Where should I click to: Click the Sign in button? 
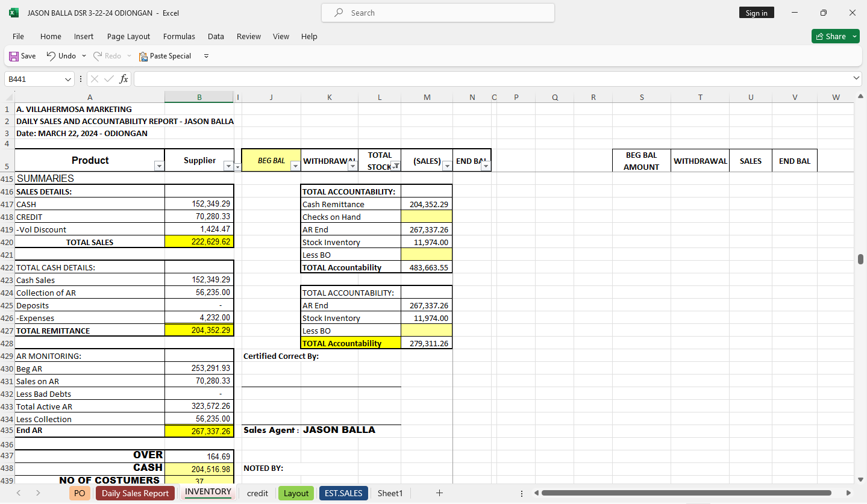[x=756, y=13]
